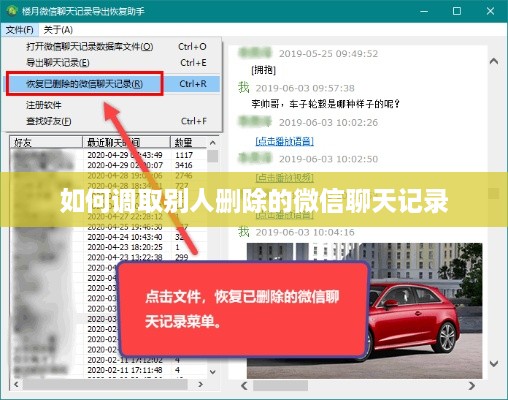Select row 2020-04-29 with count 1117

coord(108,155)
